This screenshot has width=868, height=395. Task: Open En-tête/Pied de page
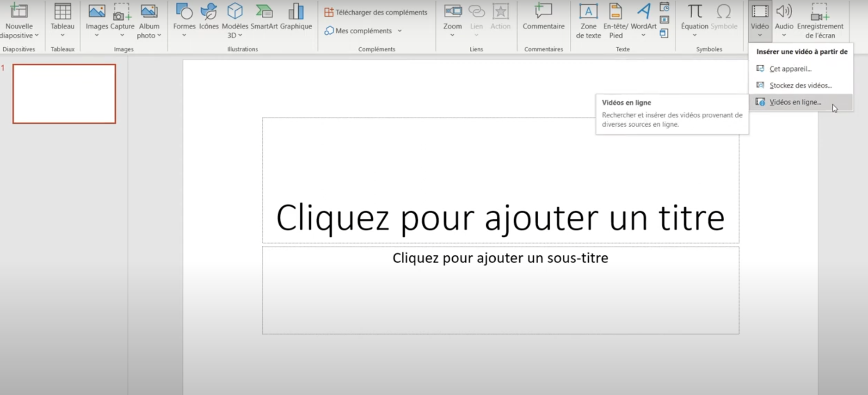(616, 21)
